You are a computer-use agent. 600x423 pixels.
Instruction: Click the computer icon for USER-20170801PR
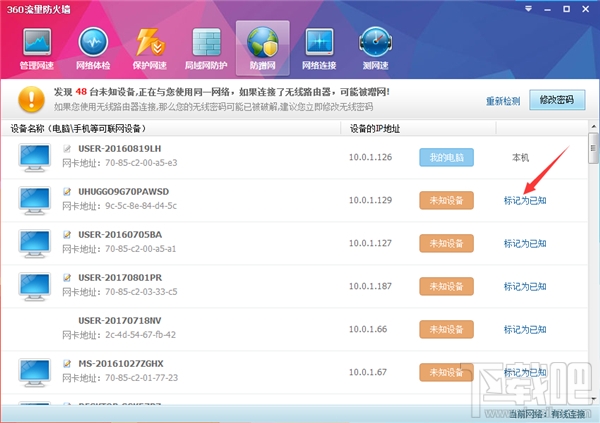(x=34, y=286)
